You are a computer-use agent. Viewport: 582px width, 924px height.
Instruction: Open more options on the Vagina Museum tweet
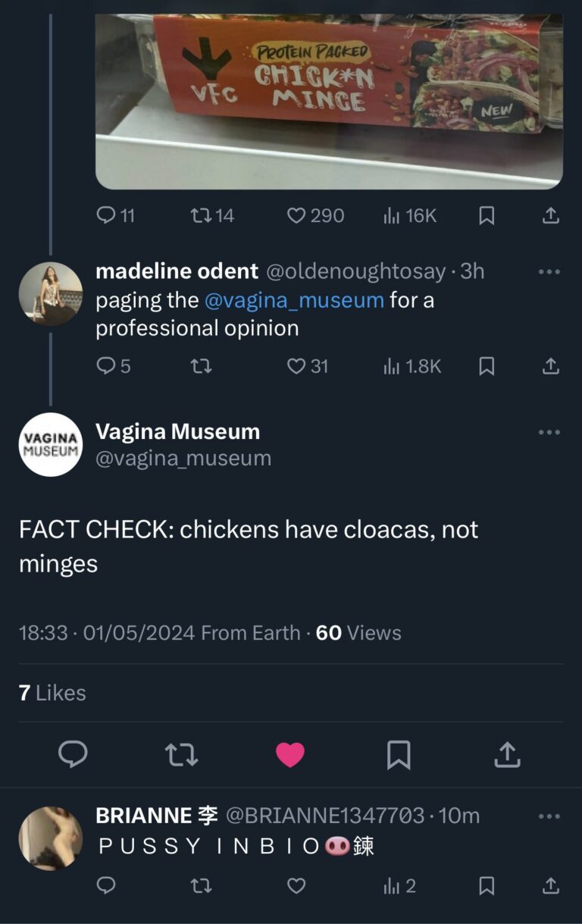point(548,432)
